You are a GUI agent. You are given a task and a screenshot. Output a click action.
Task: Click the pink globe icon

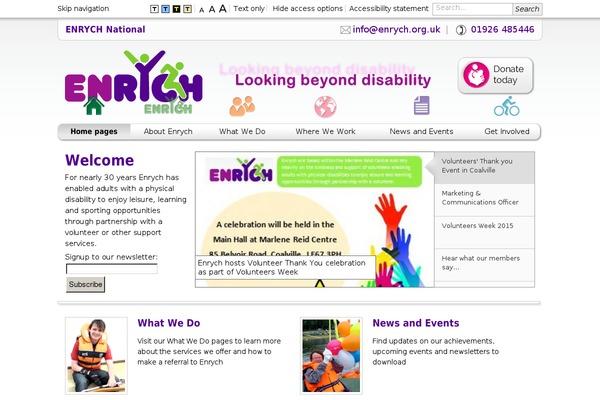click(325, 106)
